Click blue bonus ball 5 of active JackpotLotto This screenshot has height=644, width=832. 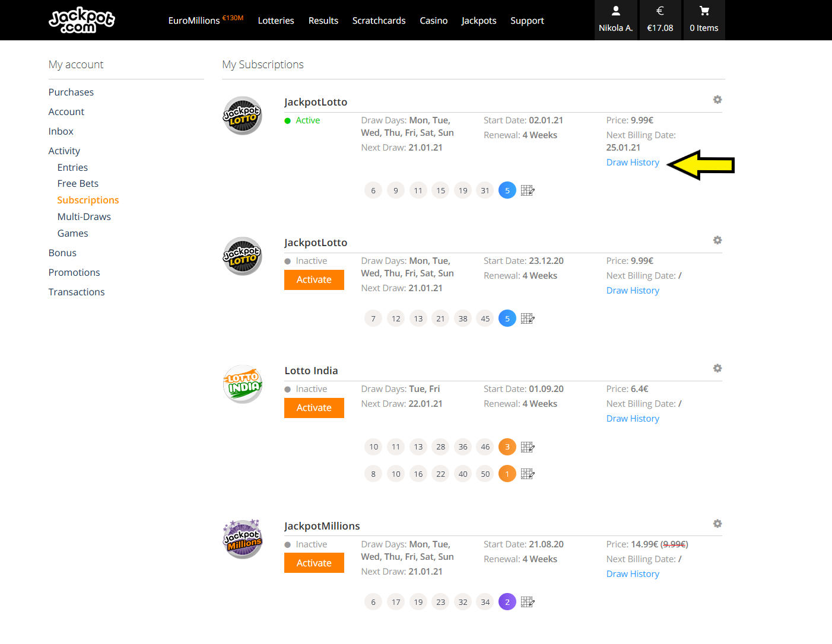[507, 190]
